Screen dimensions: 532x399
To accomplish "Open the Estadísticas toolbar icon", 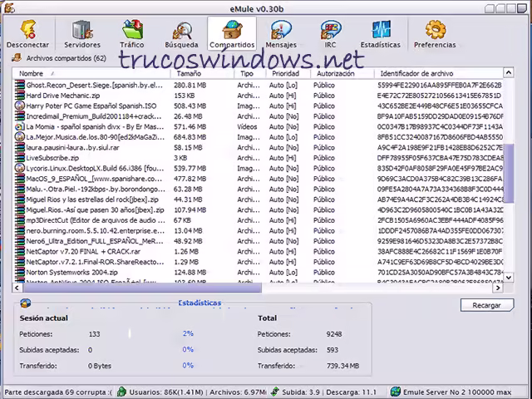I will click(x=381, y=30).
